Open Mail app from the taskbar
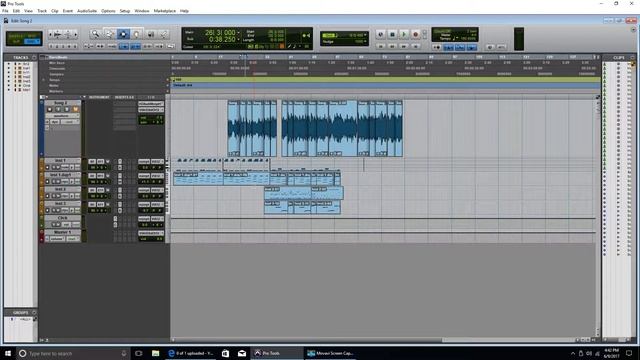This screenshot has width=640, height=360. (x=242, y=353)
